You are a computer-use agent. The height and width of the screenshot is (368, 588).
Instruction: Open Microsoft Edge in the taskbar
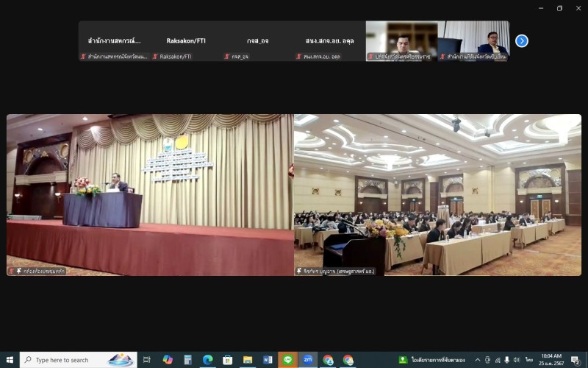(x=208, y=360)
